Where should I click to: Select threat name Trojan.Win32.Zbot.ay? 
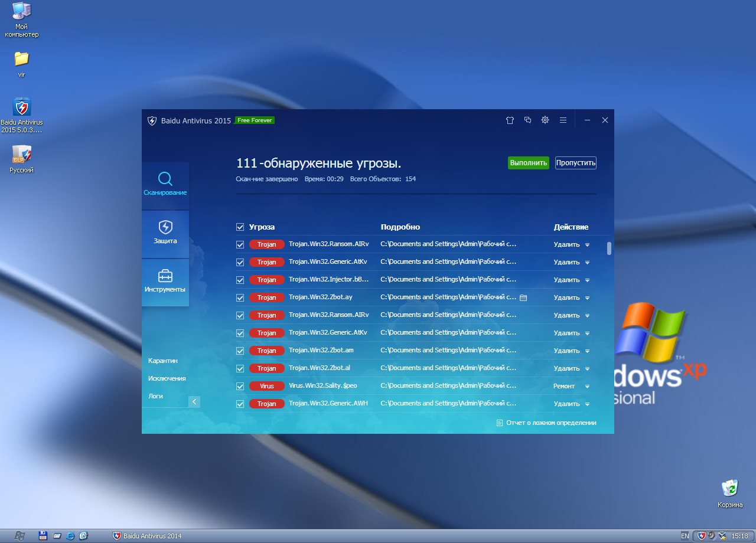321,297
